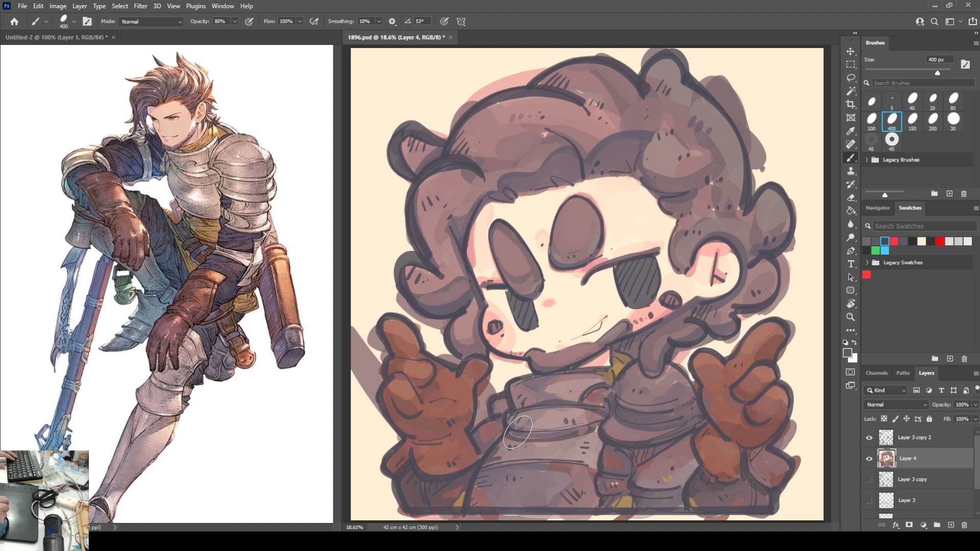The height and width of the screenshot is (551, 980).
Task: Add layer mask button
Action: [909, 525]
